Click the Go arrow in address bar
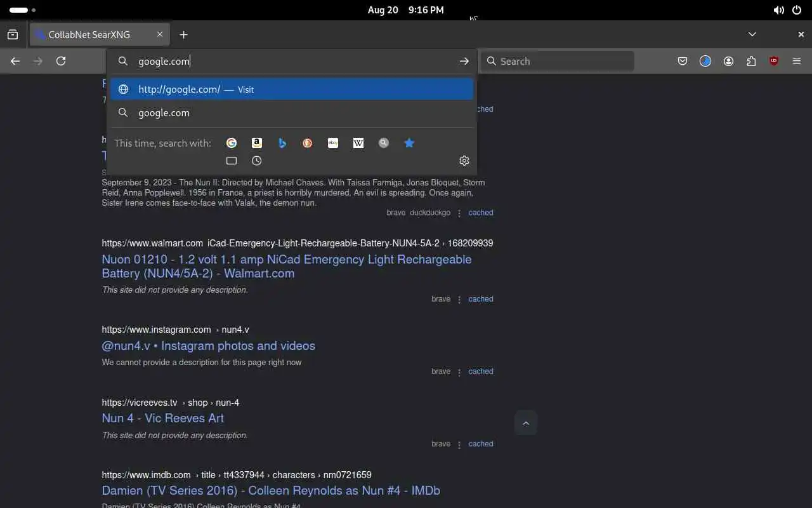This screenshot has width=812, height=508. (x=464, y=61)
